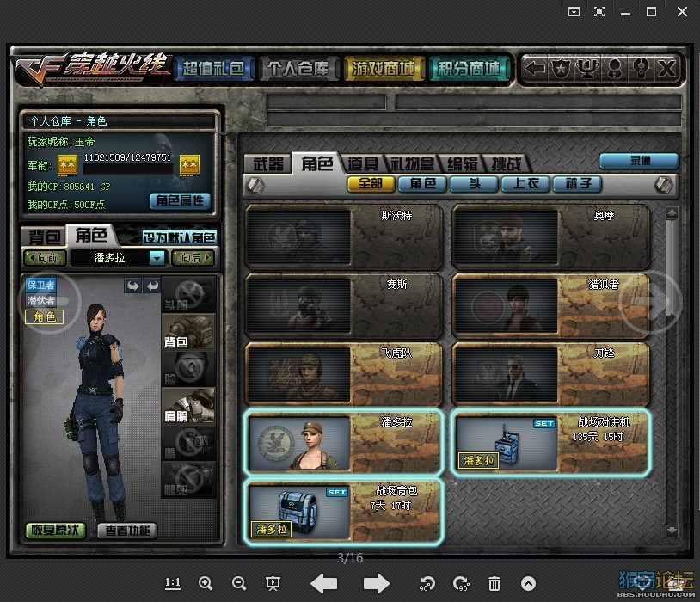Open the 游戏商城 top menu
The image size is (700, 602).
click(x=383, y=69)
